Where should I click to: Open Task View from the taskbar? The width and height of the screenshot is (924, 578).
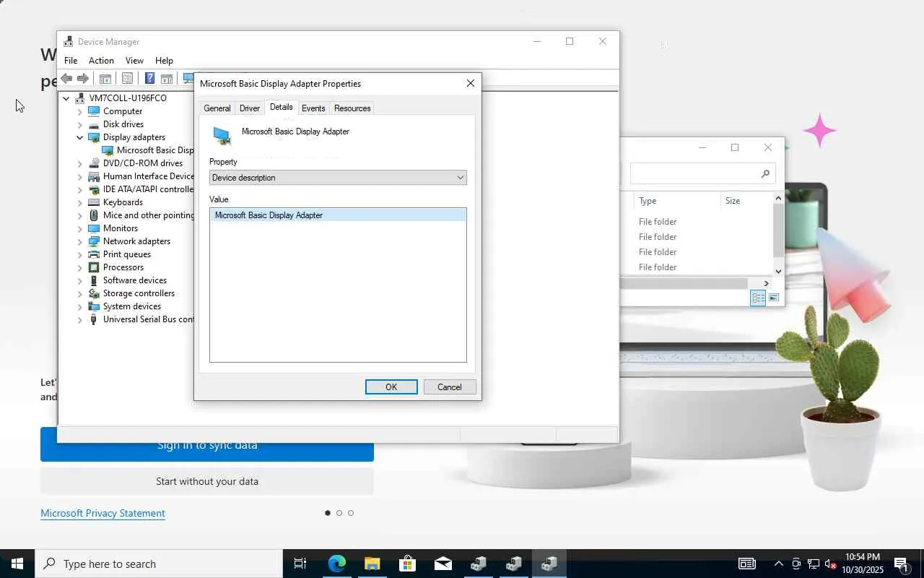[300, 564]
